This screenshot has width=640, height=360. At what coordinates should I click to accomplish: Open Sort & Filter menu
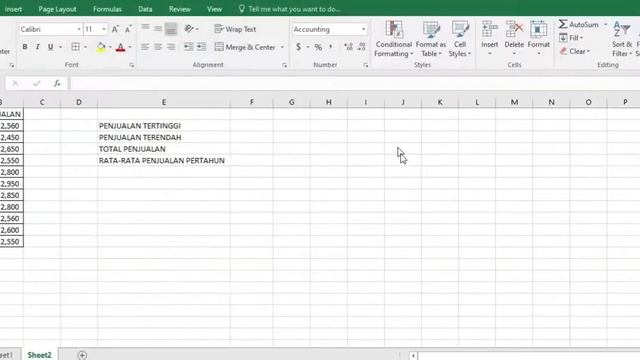point(622,39)
